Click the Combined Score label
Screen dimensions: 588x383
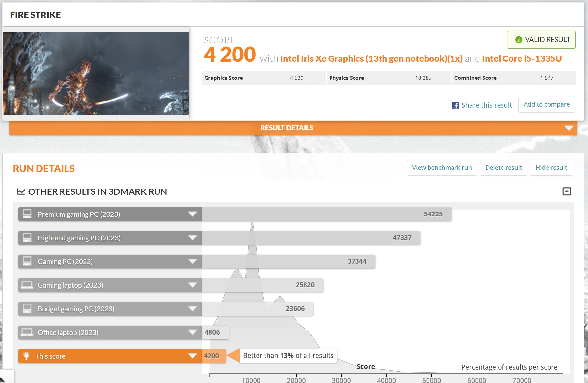pos(475,78)
